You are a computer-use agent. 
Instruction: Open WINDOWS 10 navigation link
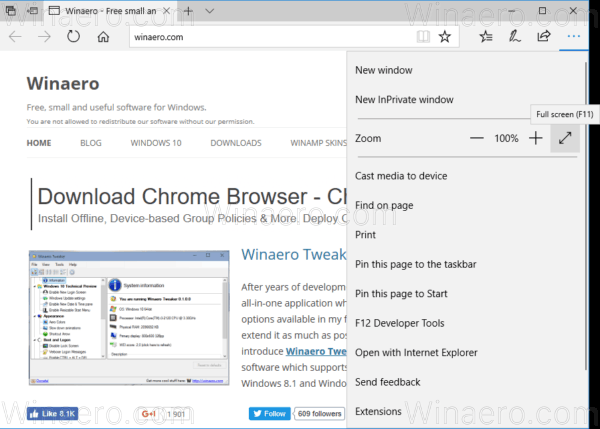tap(156, 143)
